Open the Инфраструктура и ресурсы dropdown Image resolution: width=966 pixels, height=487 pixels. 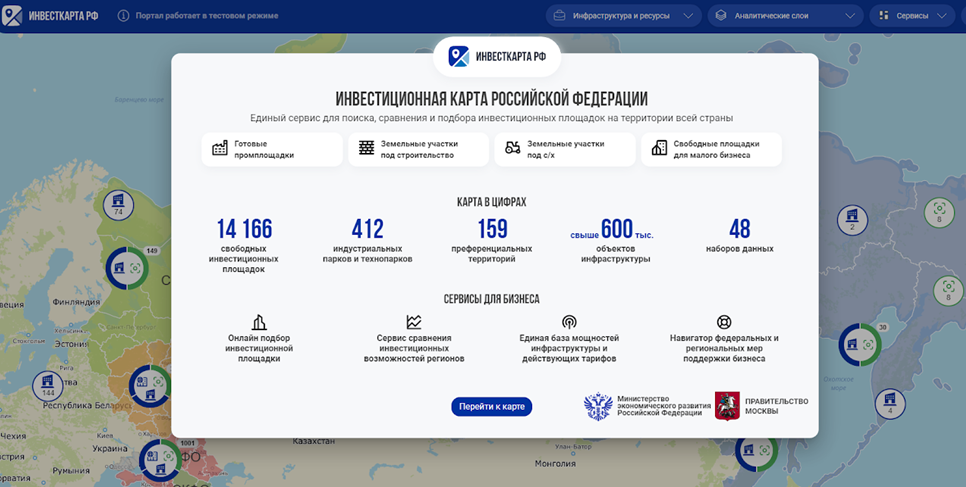[x=623, y=16]
